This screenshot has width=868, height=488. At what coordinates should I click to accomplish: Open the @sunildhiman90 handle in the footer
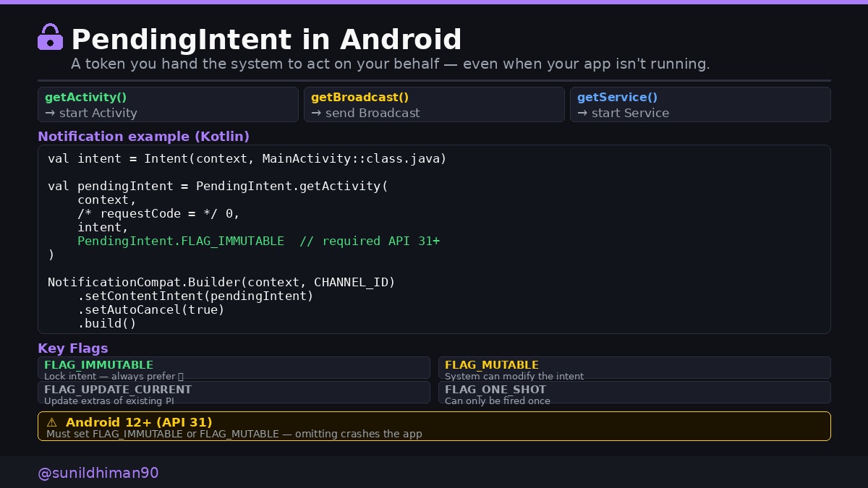tap(98, 473)
